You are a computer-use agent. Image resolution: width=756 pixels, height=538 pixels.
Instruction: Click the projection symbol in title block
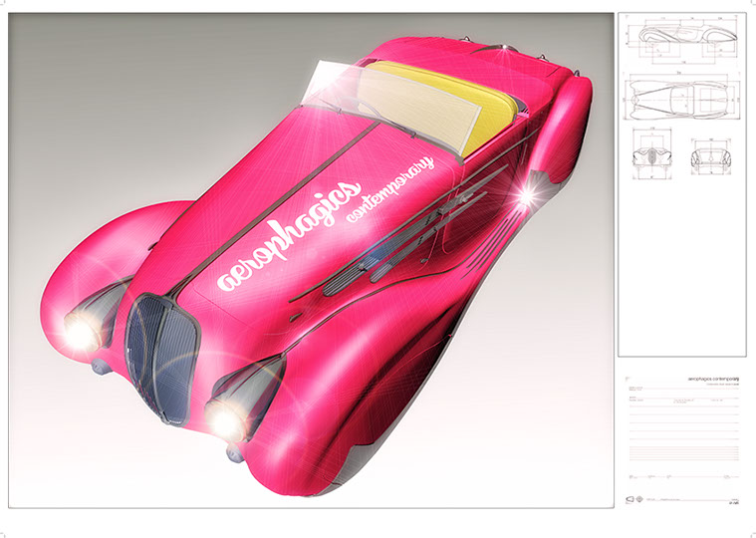pyautogui.click(x=630, y=498)
